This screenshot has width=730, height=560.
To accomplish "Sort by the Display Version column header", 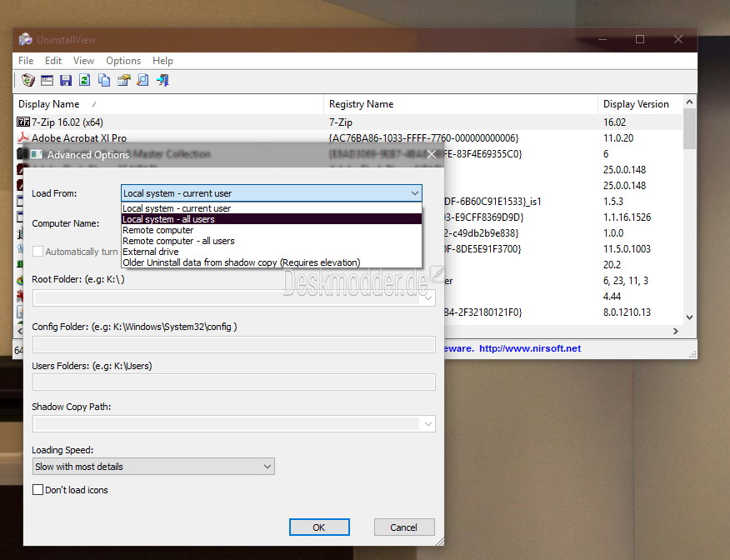I will pyautogui.click(x=641, y=104).
